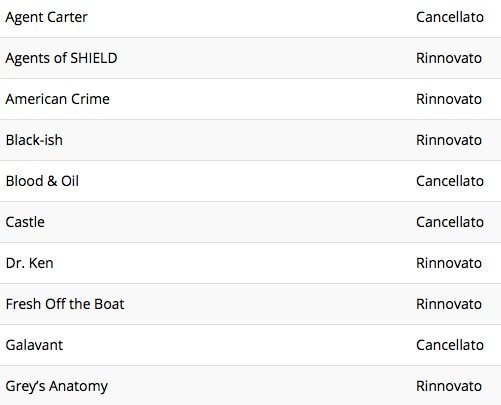501x405 pixels.
Task: Click Rinnovato status for Fresh Off the Boat
Action: click(449, 304)
